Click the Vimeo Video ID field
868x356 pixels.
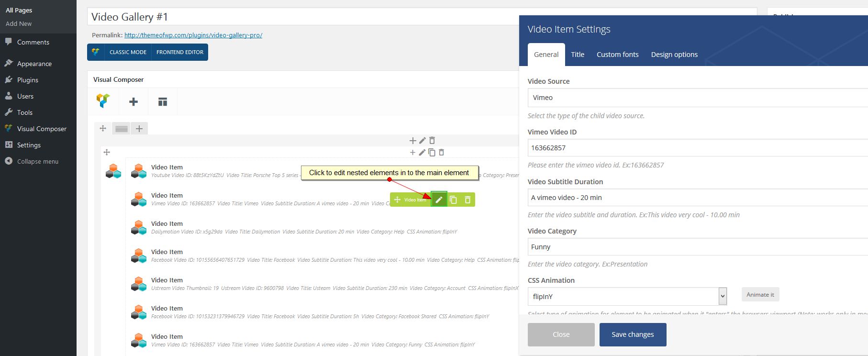pyautogui.click(x=698, y=148)
